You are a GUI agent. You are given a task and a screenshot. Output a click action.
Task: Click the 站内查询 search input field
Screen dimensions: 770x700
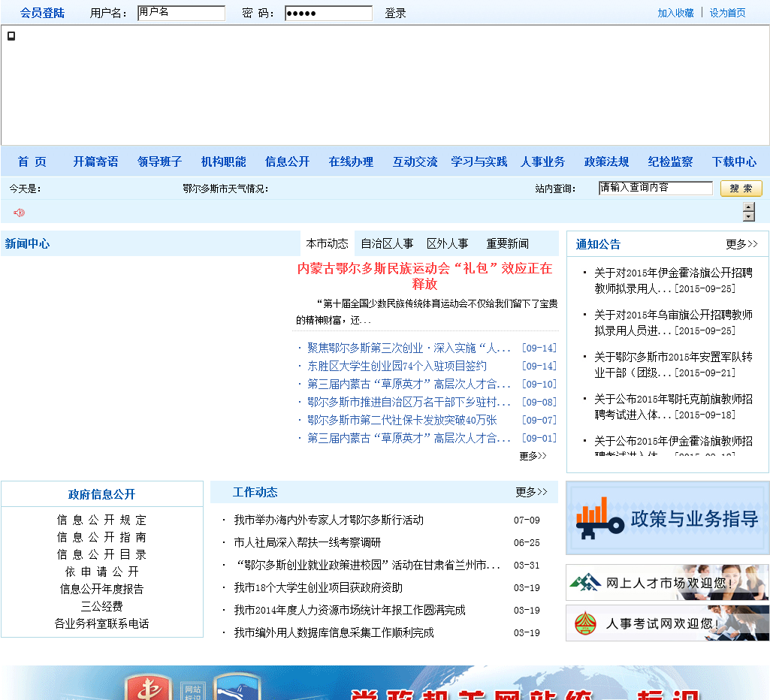click(x=656, y=188)
